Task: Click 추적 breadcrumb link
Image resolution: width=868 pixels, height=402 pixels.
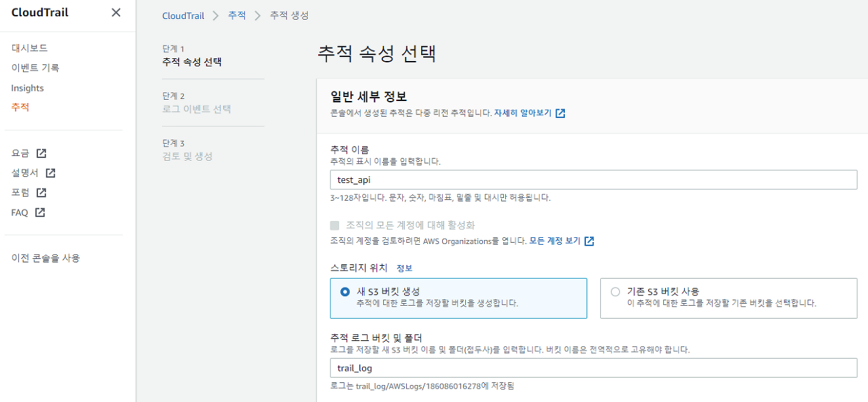Action: (237, 15)
